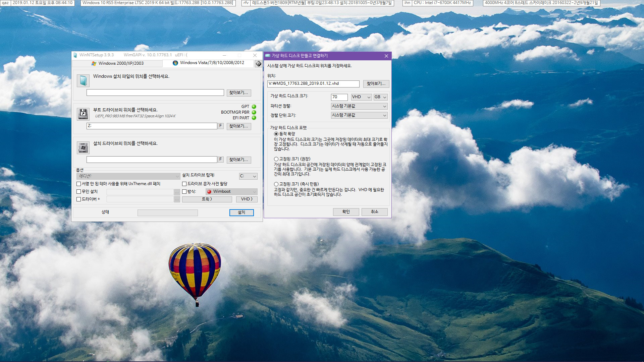Click the red Wimboot indicator icon
This screenshot has height=362, width=644.
tap(209, 192)
